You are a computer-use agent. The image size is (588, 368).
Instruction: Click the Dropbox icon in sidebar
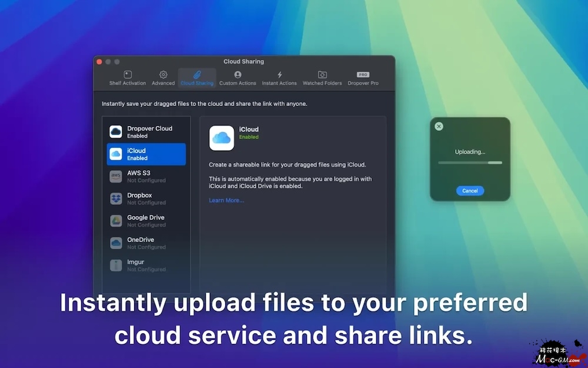[116, 199]
